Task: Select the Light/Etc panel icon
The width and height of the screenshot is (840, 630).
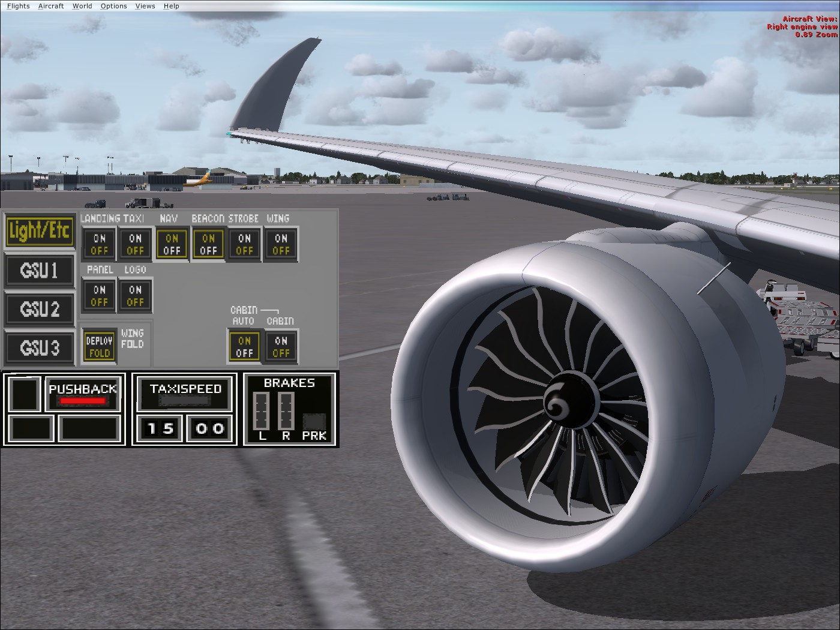Action: (x=40, y=231)
